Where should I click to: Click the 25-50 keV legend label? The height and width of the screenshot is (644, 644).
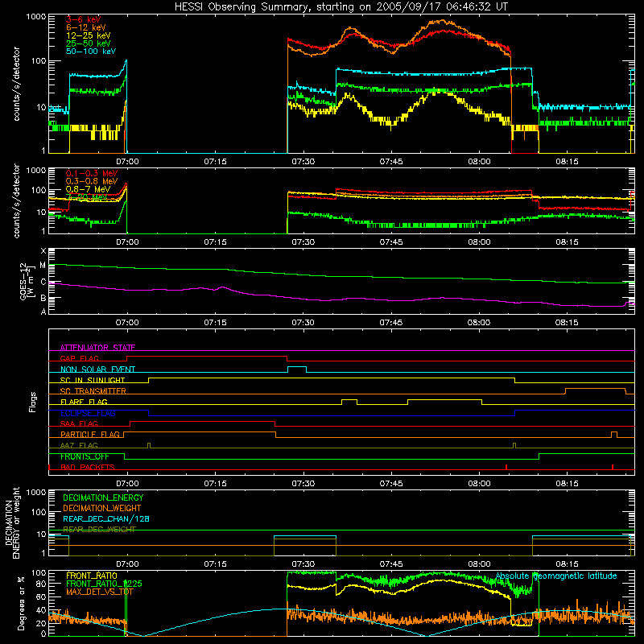tap(89, 43)
